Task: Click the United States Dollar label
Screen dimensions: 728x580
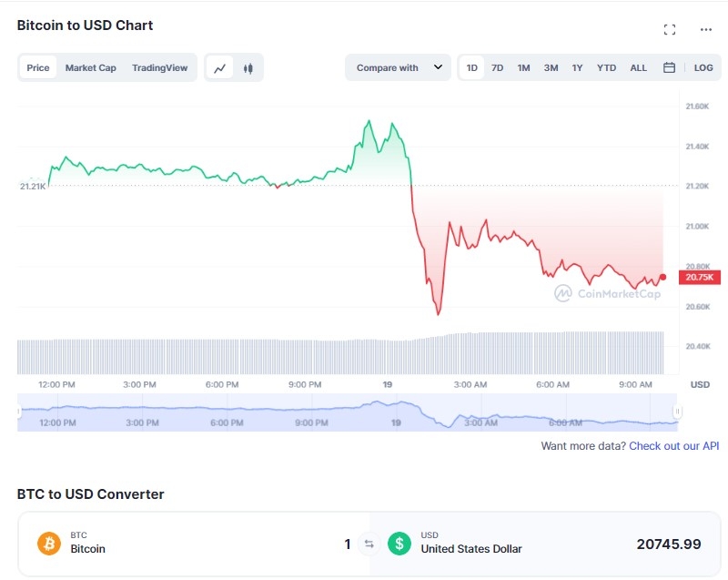Action: (x=471, y=549)
